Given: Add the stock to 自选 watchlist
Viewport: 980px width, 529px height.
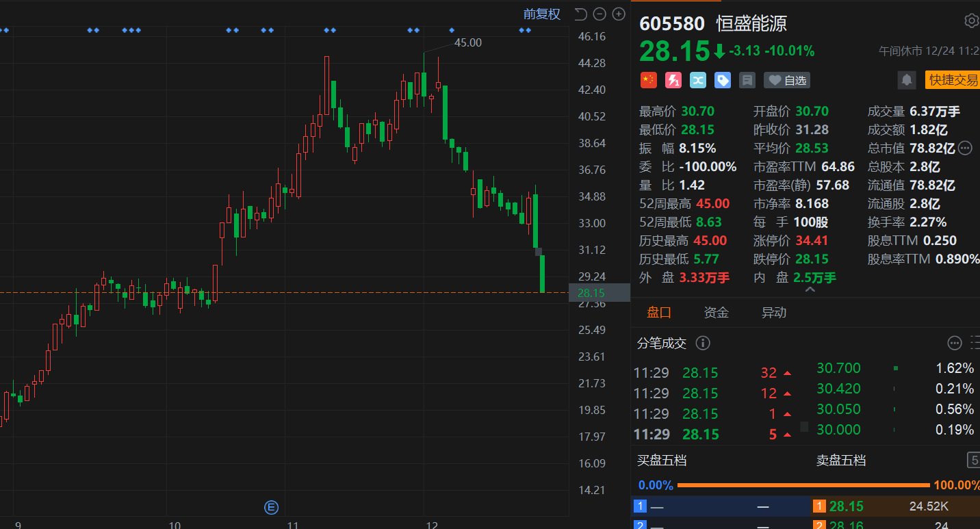Looking at the screenshot, I should (x=787, y=80).
